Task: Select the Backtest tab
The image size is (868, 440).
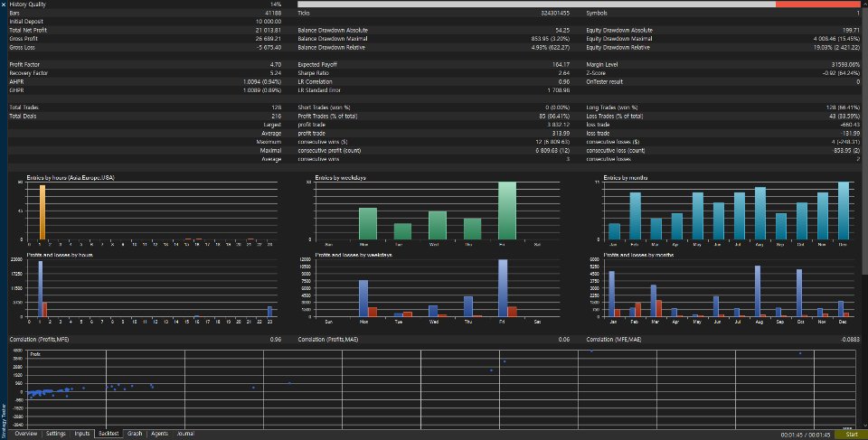Action: (108, 434)
